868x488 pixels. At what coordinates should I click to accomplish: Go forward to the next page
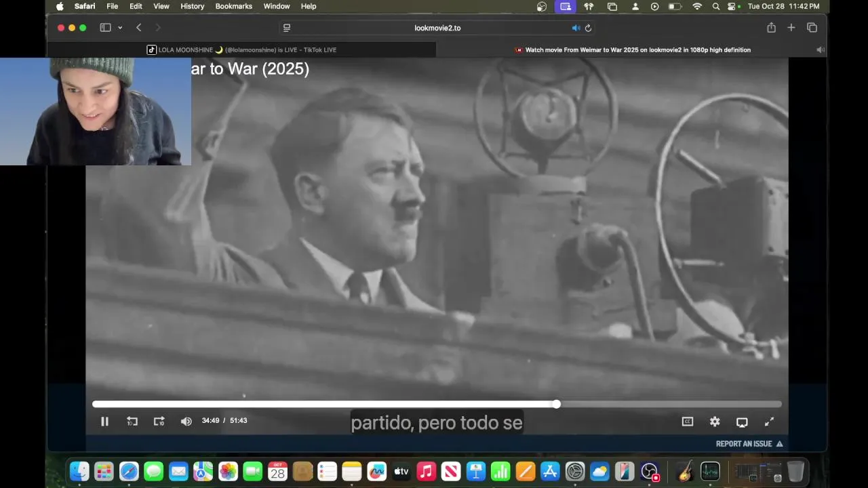(x=158, y=28)
